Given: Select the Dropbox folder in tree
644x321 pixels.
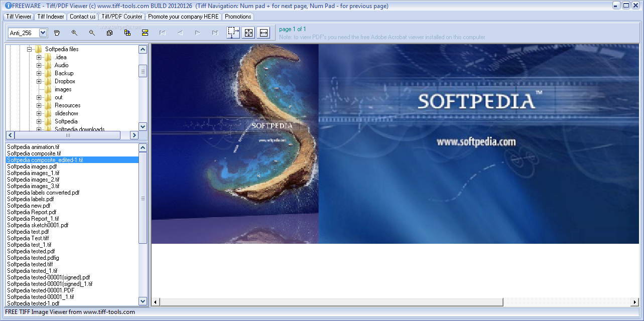Looking at the screenshot, I should click(x=65, y=81).
